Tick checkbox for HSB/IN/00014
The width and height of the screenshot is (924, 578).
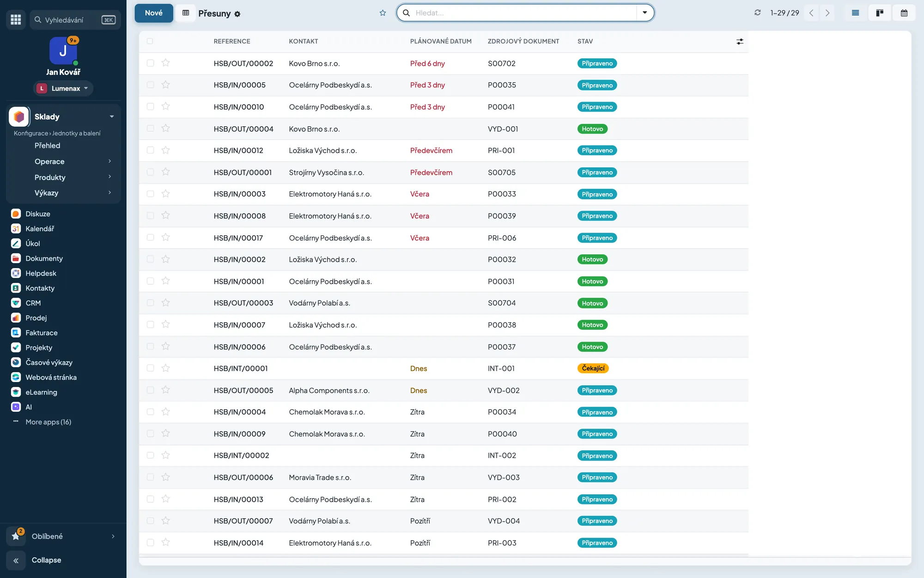coord(150,542)
